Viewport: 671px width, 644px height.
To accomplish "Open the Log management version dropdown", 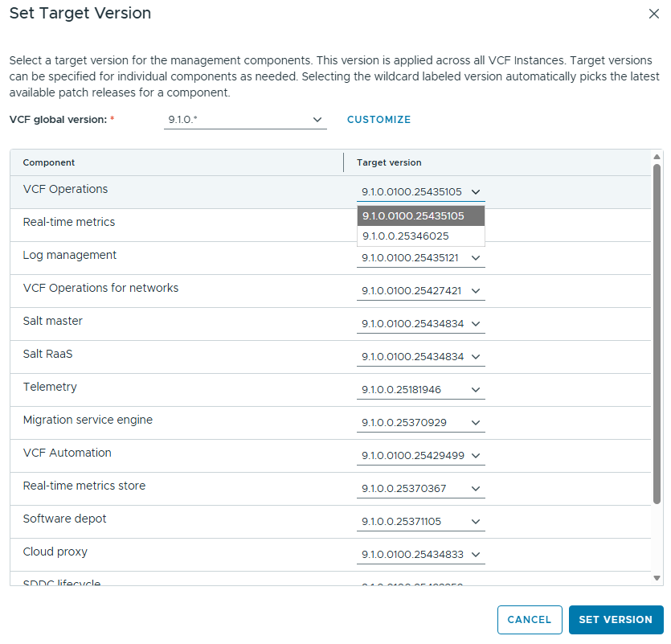I will click(x=420, y=258).
